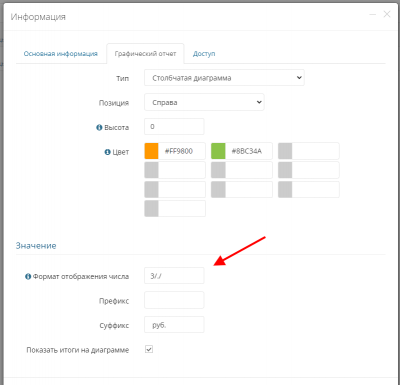Click the #8BC34A color text field
Screen dimensions: 400x385
(x=249, y=151)
